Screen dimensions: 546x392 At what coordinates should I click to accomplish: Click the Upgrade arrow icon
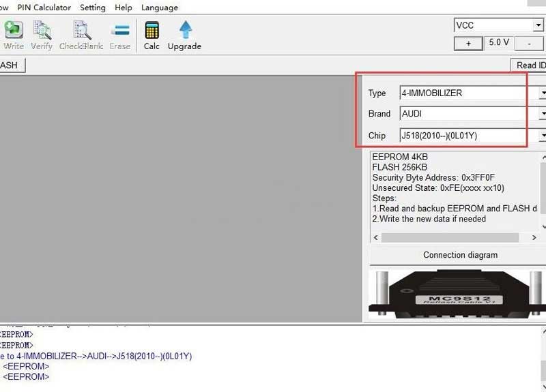tap(184, 35)
